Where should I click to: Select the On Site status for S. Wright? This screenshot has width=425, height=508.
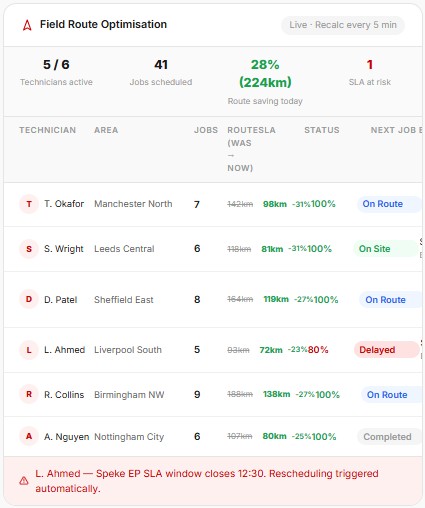386,249
